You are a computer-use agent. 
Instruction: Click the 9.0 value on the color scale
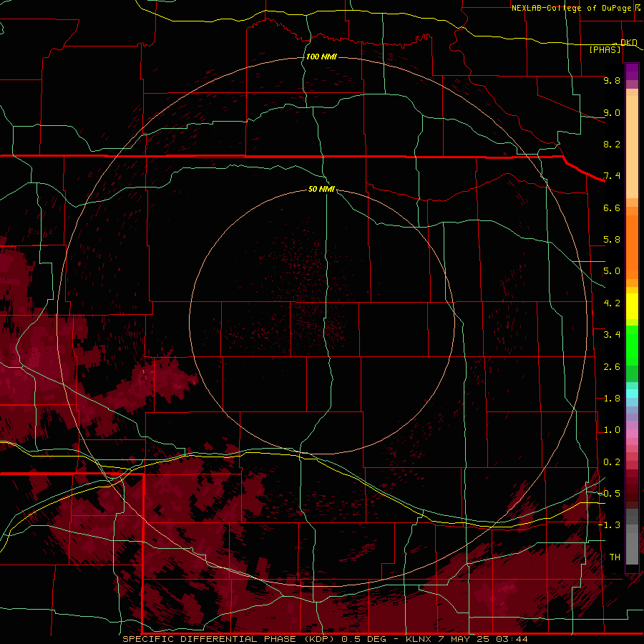612,112
